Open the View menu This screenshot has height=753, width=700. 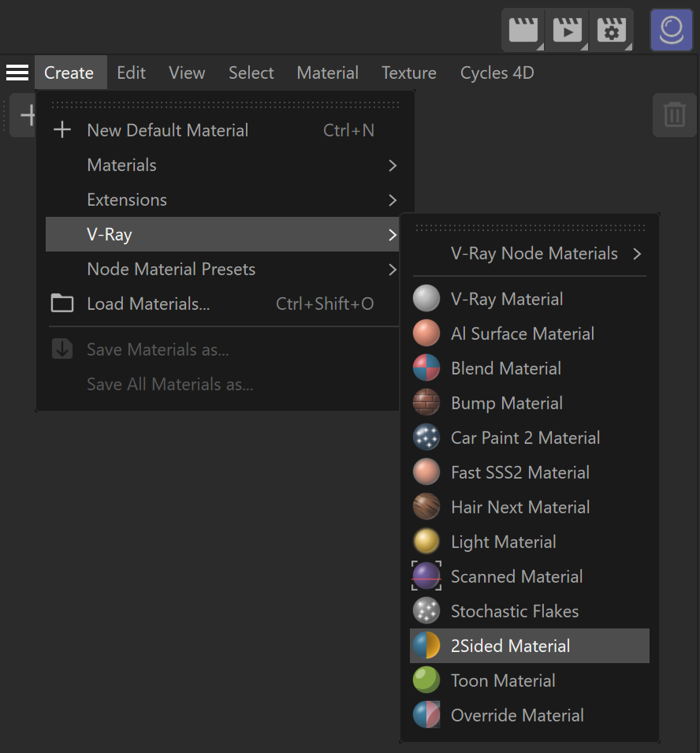tap(187, 73)
